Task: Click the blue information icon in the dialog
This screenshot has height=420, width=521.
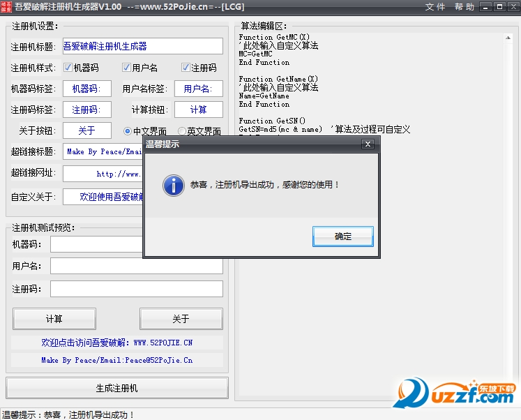Action: (x=172, y=186)
